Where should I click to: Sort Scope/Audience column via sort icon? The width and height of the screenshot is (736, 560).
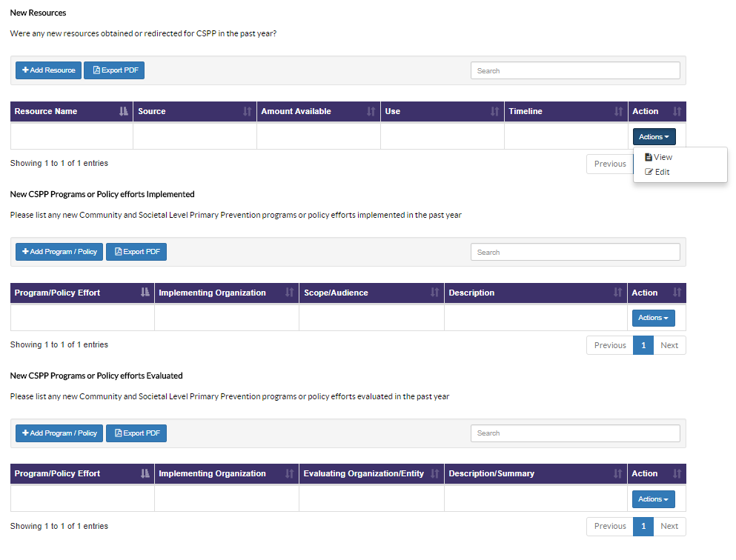[434, 293]
